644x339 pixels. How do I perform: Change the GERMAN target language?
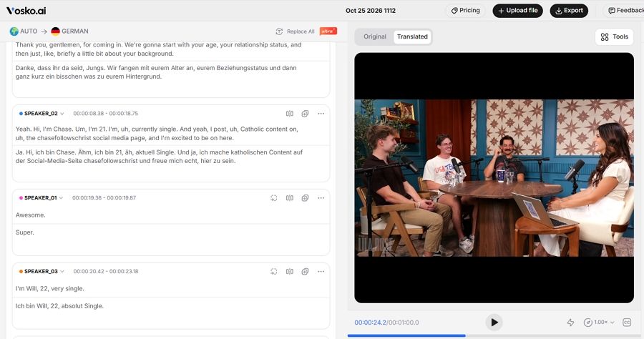[70, 31]
